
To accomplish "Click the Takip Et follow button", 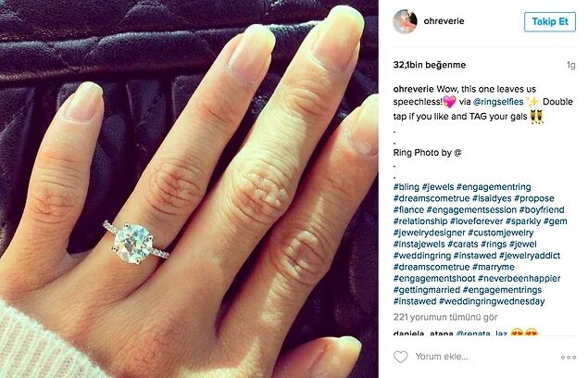I will click(x=550, y=21).
